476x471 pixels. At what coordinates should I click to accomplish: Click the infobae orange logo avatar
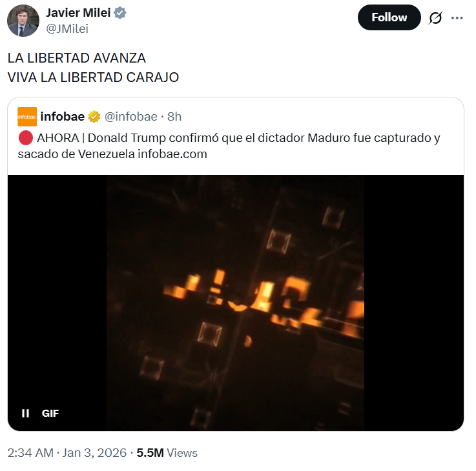tap(27, 117)
